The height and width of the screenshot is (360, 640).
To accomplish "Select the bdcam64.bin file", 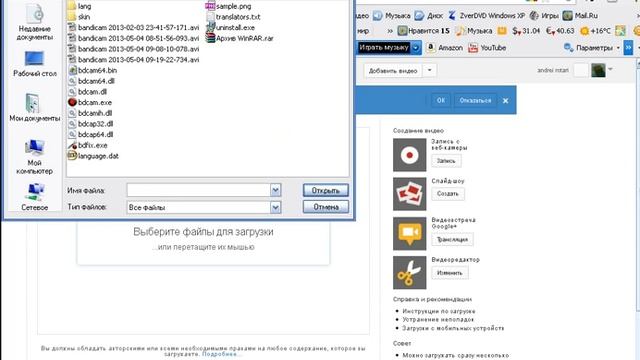I will (x=93, y=70).
